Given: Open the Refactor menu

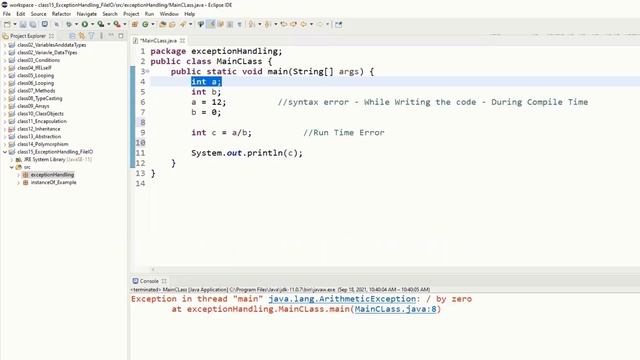Looking at the screenshot, I should click(x=61, y=14).
